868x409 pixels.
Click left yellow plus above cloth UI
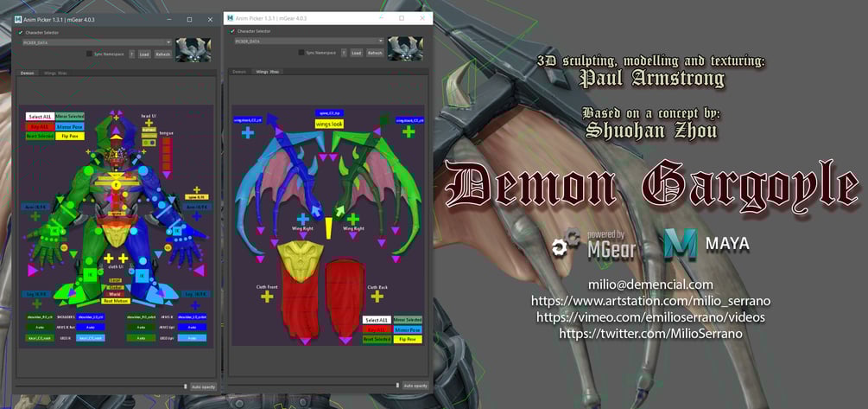coord(109,259)
